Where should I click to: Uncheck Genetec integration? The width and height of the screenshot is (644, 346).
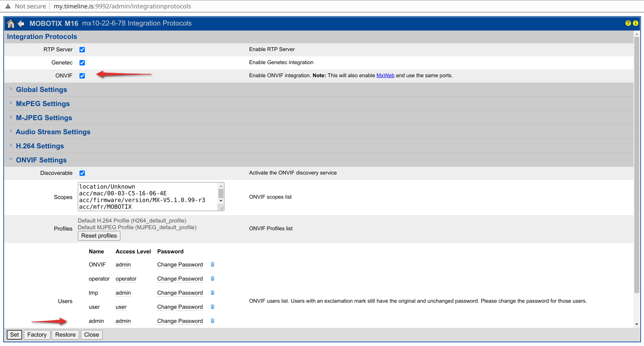[x=82, y=62]
